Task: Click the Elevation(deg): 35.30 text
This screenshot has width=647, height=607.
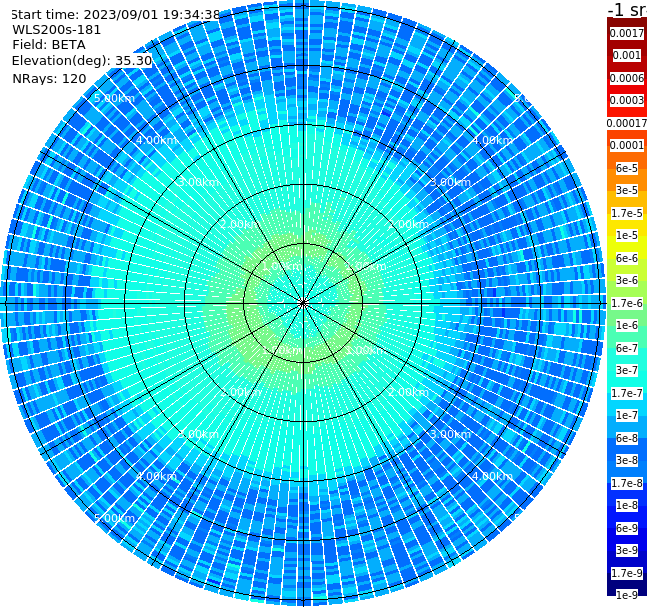Action: coord(82,61)
